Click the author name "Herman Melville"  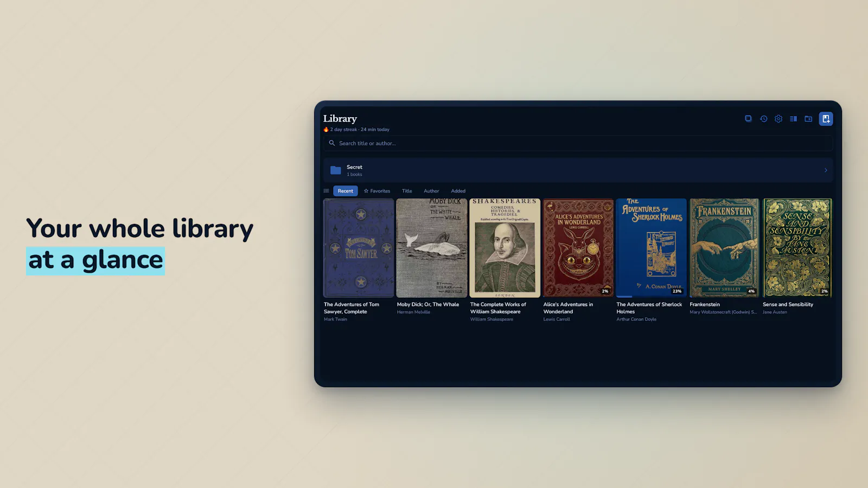pos(413,312)
